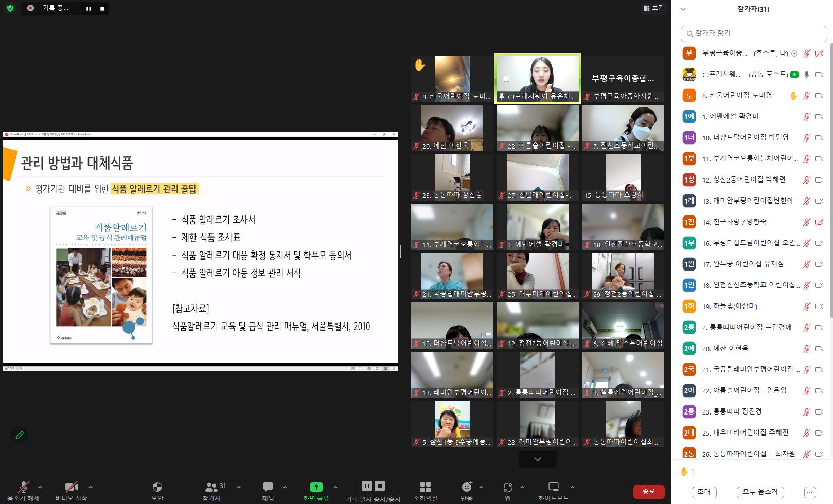Click the microphone icon in CJ프레시웨 row
Screen dimensions: 833x504
click(x=807, y=75)
